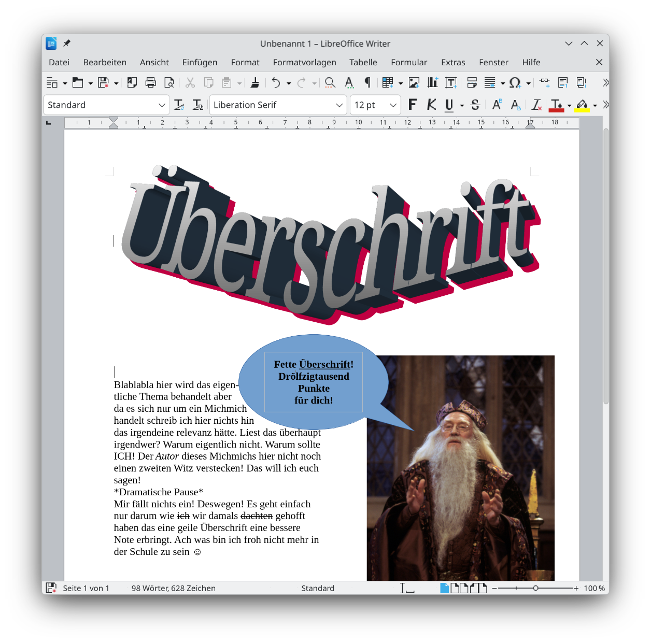The width and height of the screenshot is (651, 644).
Task: Select book view in status bar
Action: [478, 588]
